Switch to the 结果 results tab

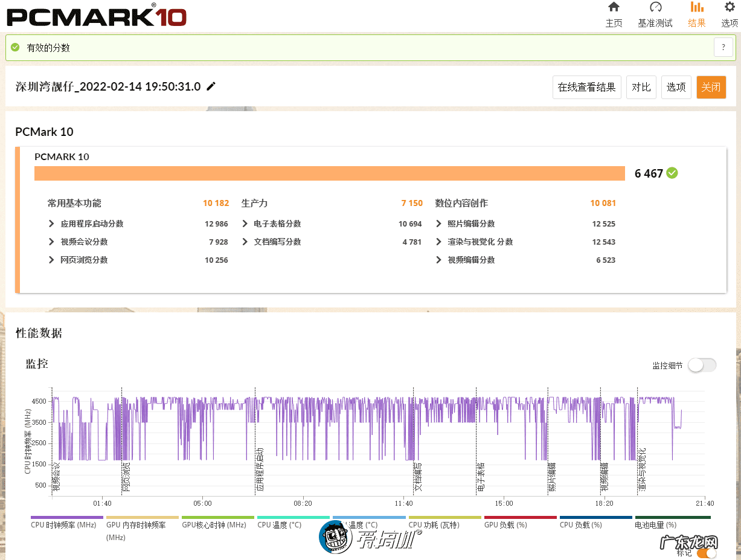(696, 15)
